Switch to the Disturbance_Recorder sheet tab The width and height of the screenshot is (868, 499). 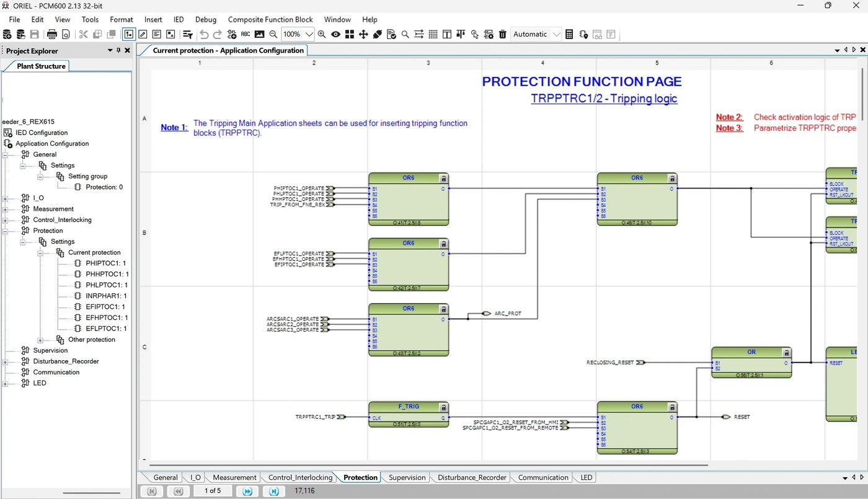[x=472, y=477]
